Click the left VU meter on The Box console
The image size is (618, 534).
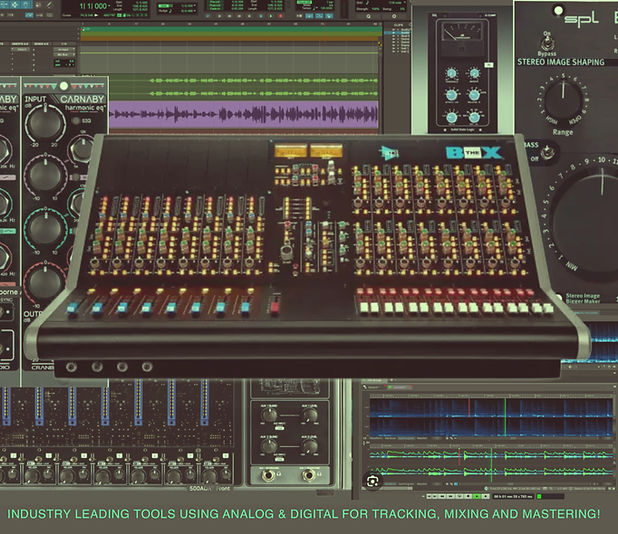291,151
